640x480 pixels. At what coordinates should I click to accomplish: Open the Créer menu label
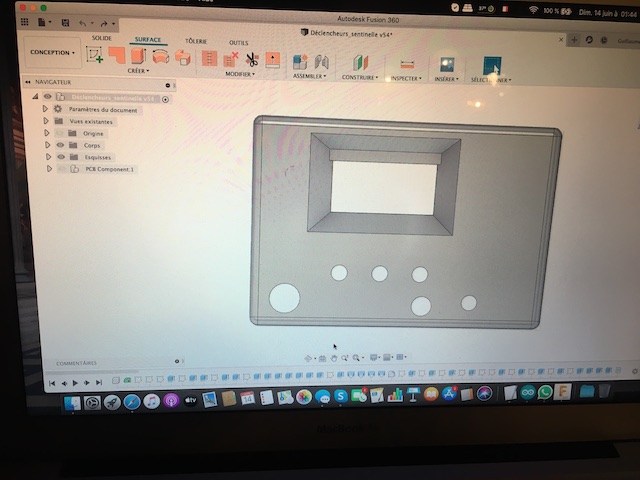pos(137,71)
